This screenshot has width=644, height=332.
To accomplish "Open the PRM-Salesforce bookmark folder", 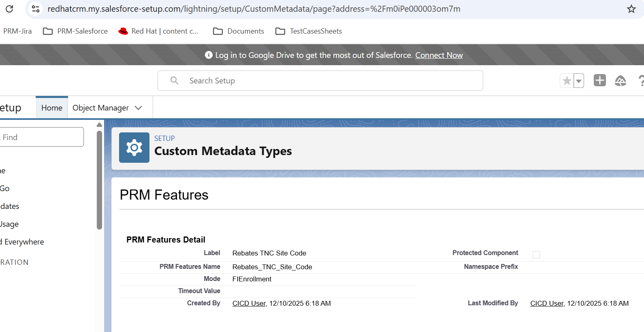I will click(x=76, y=31).
